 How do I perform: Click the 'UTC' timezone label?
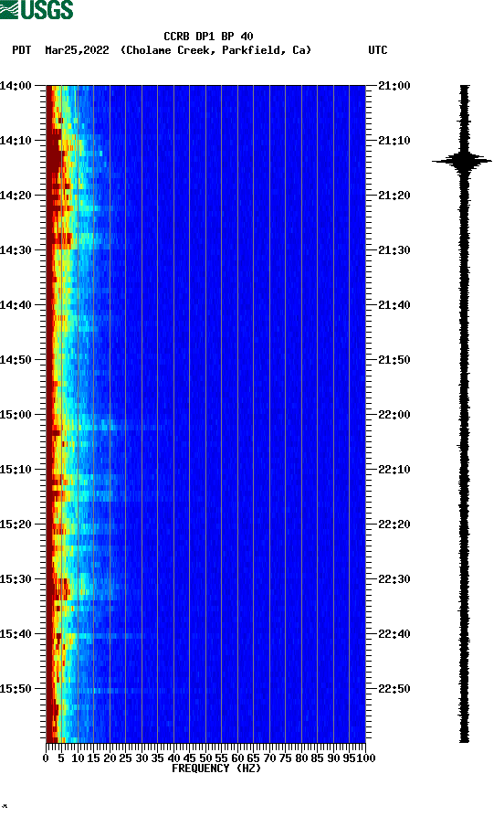(x=378, y=50)
